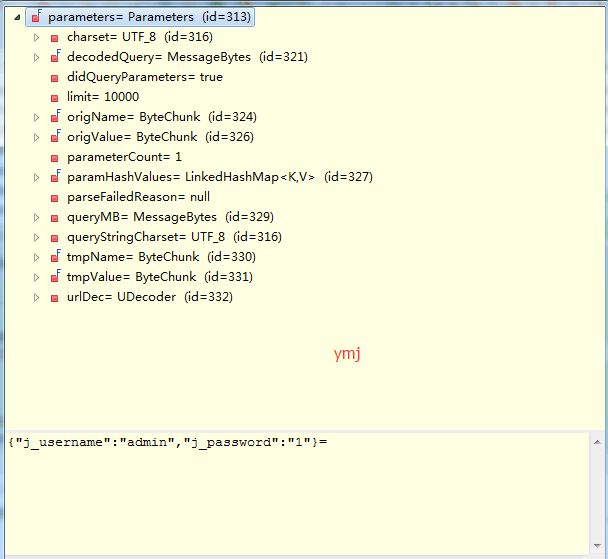Click the parameters field icon
The height and width of the screenshot is (559, 608).
click(x=36, y=17)
